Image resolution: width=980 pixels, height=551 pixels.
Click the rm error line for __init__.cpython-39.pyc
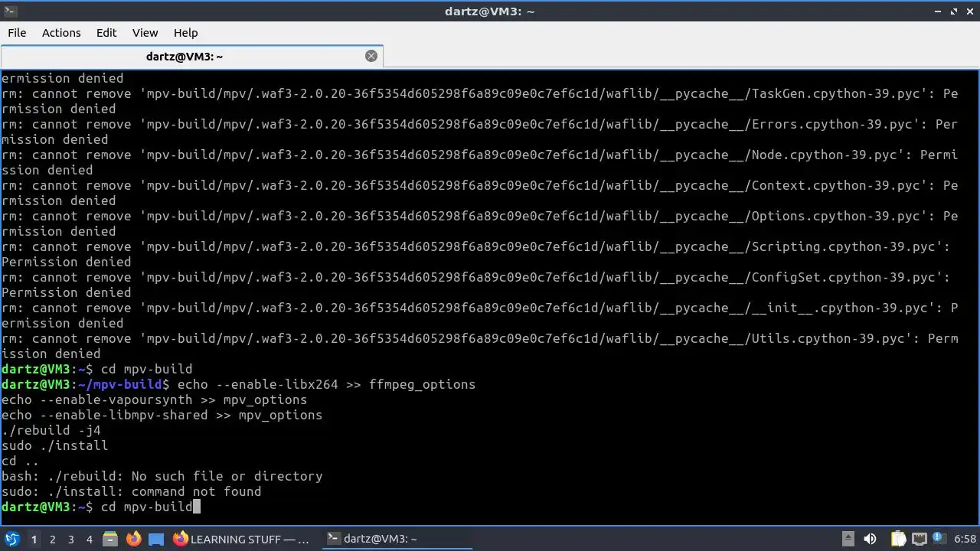coord(479,315)
